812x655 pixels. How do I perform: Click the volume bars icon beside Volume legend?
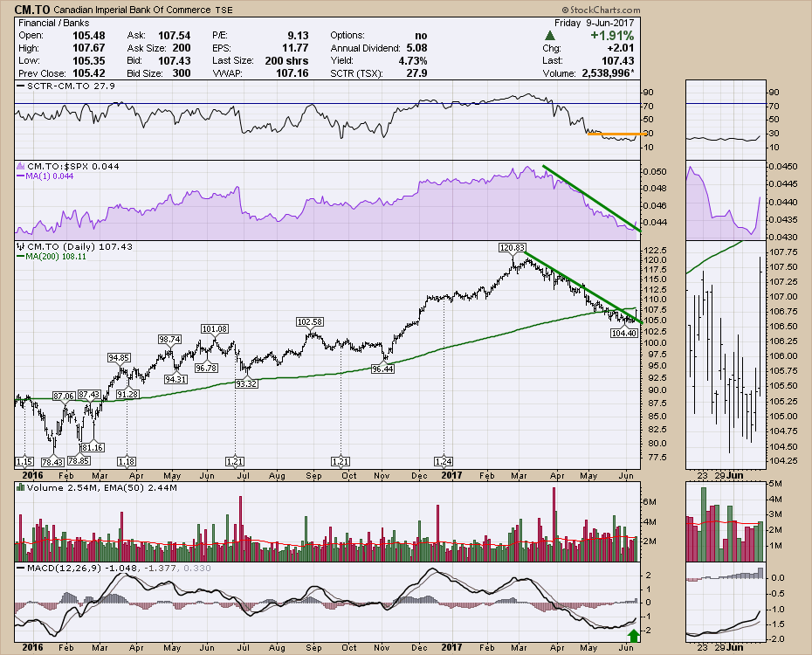point(21,487)
